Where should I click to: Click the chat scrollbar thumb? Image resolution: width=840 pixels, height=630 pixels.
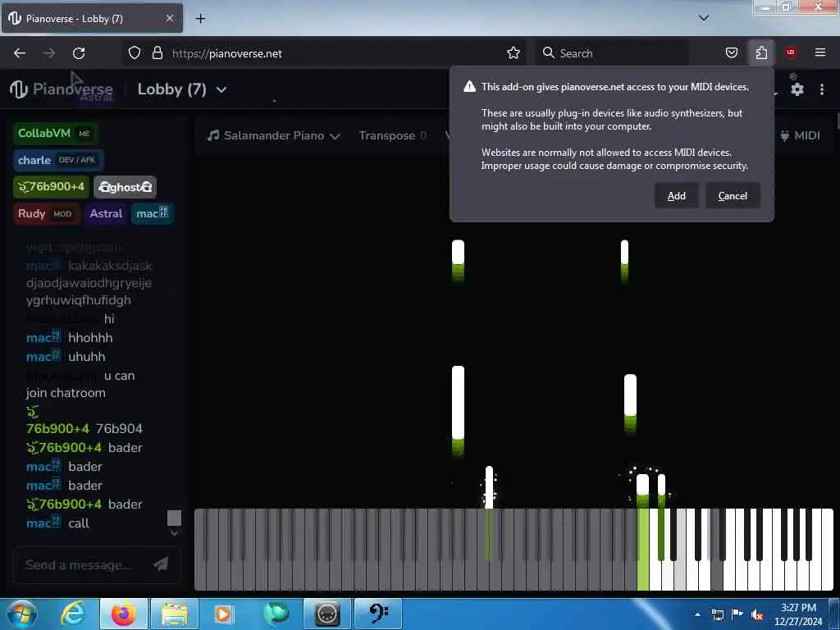coord(174,518)
